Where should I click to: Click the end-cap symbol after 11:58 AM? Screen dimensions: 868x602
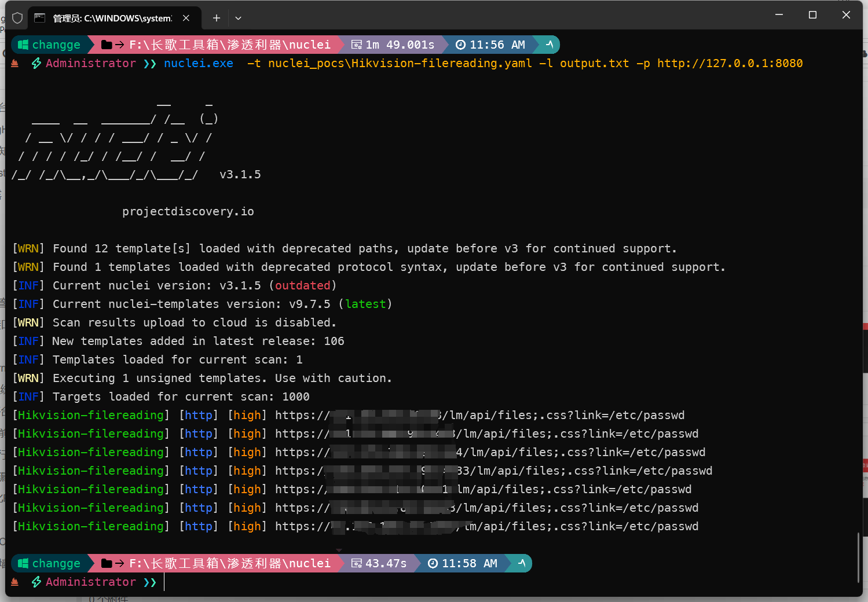(522, 563)
